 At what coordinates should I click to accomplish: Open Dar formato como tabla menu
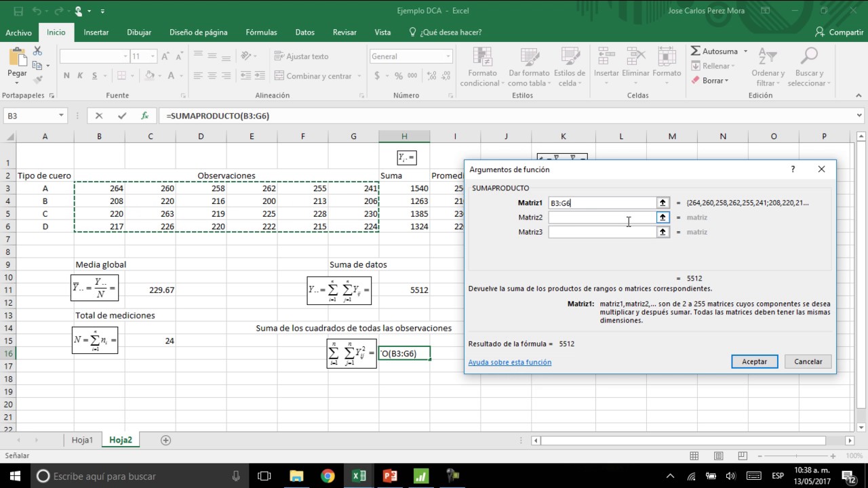pos(528,67)
